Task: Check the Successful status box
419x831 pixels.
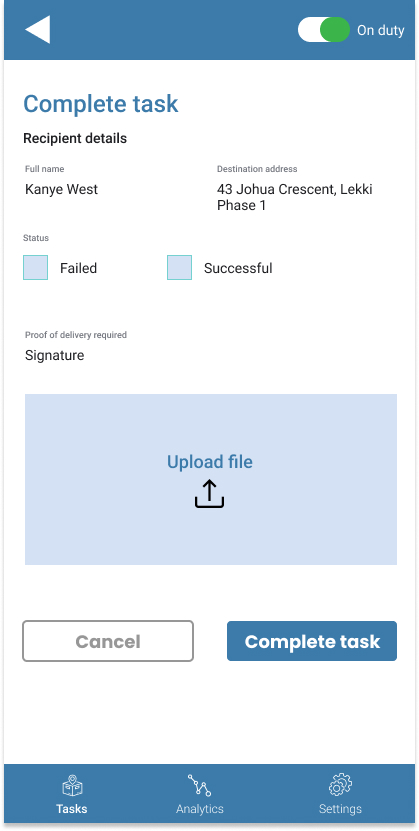Action: 180,268
